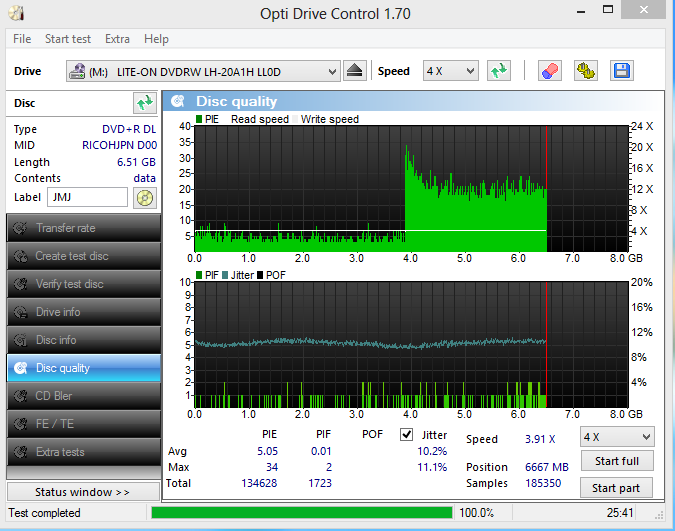Show the Drive info panel

click(x=84, y=312)
